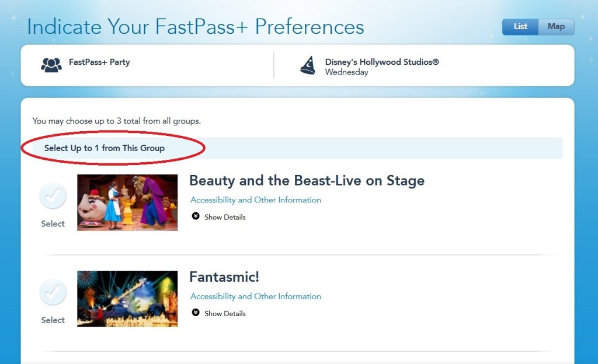Viewport: 598px width, 364px height.
Task: Switch to the List view tab
Action: tap(520, 27)
